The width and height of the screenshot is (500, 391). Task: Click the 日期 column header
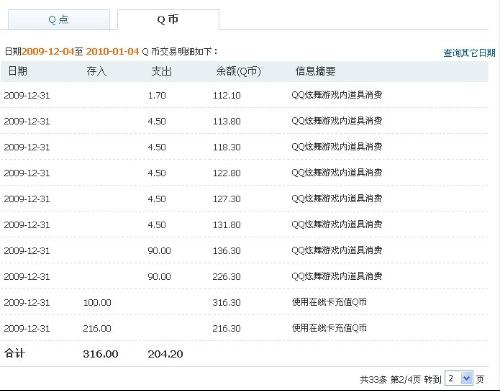18,71
